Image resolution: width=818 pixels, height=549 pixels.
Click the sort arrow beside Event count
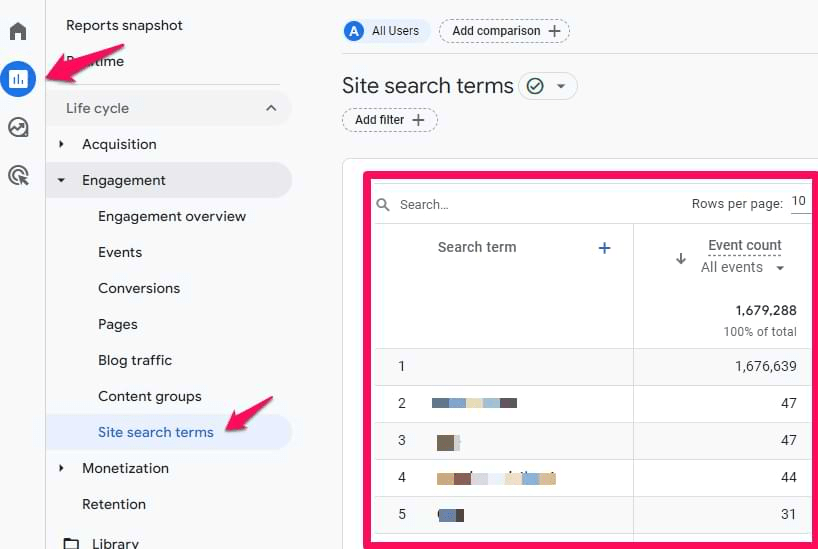pos(681,258)
